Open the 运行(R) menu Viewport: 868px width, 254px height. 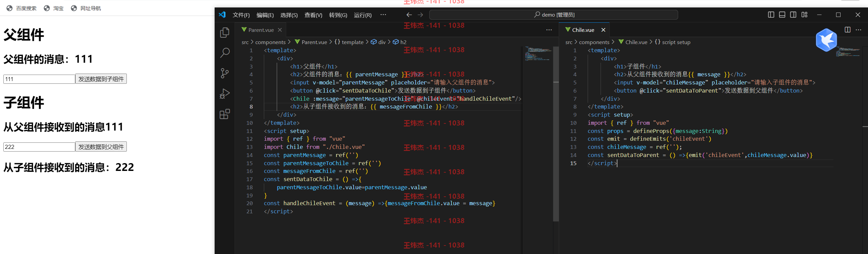363,15
